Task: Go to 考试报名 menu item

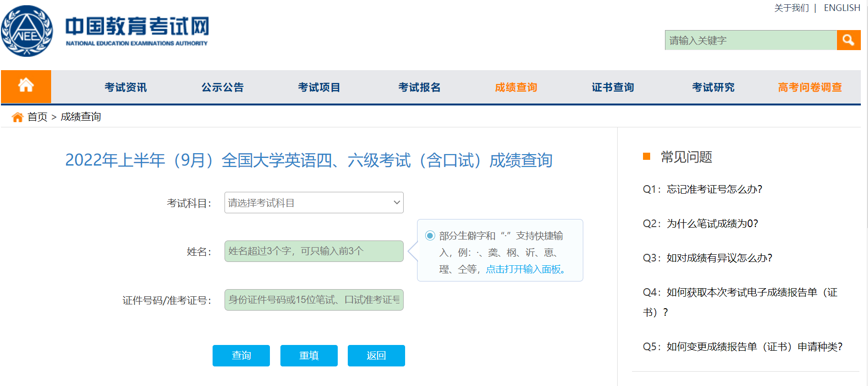Action: (x=419, y=87)
